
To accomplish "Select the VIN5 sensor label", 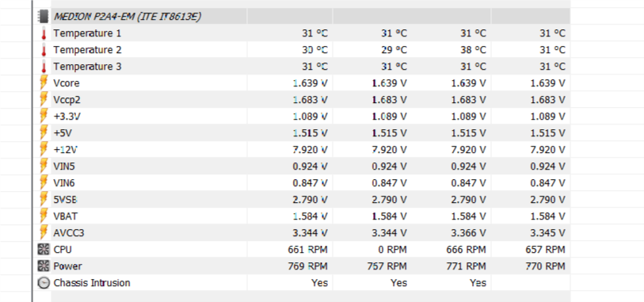I will (64, 166).
